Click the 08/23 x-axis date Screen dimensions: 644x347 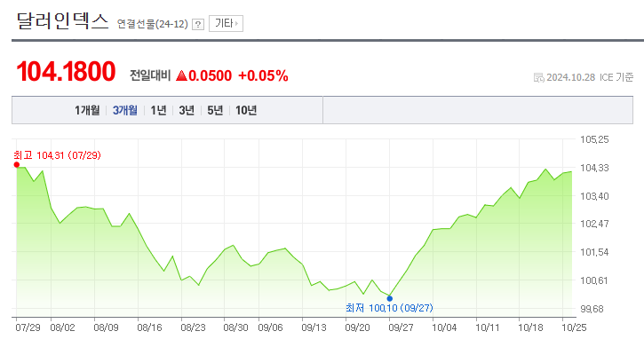pos(193,327)
